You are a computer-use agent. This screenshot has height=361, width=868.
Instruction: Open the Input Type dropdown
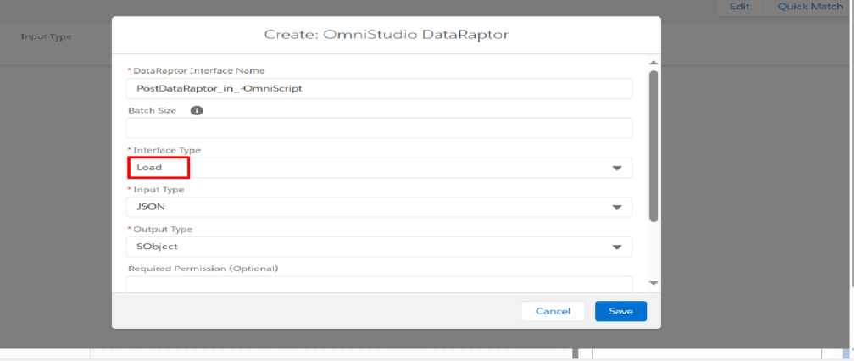(379, 207)
